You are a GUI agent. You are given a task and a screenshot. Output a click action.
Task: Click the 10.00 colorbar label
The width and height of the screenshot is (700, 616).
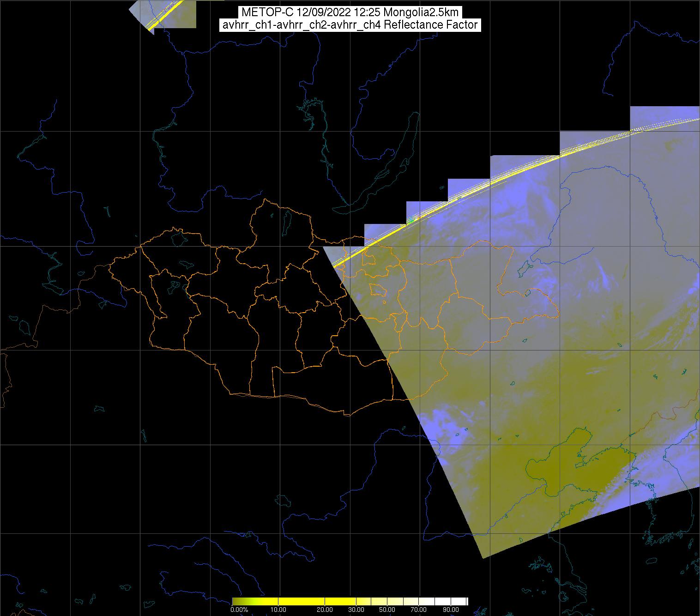point(278,610)
